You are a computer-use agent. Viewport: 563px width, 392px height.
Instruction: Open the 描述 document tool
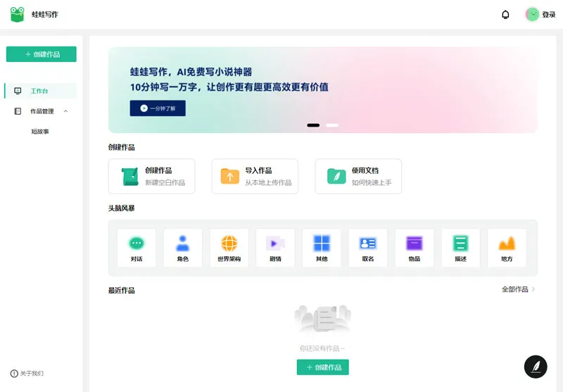(x=461, y=248)
